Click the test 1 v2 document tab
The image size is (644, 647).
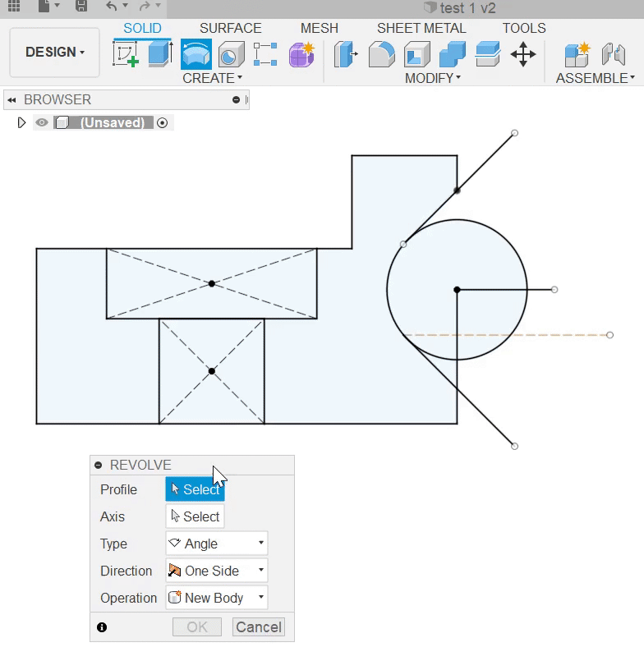[460, 8]
